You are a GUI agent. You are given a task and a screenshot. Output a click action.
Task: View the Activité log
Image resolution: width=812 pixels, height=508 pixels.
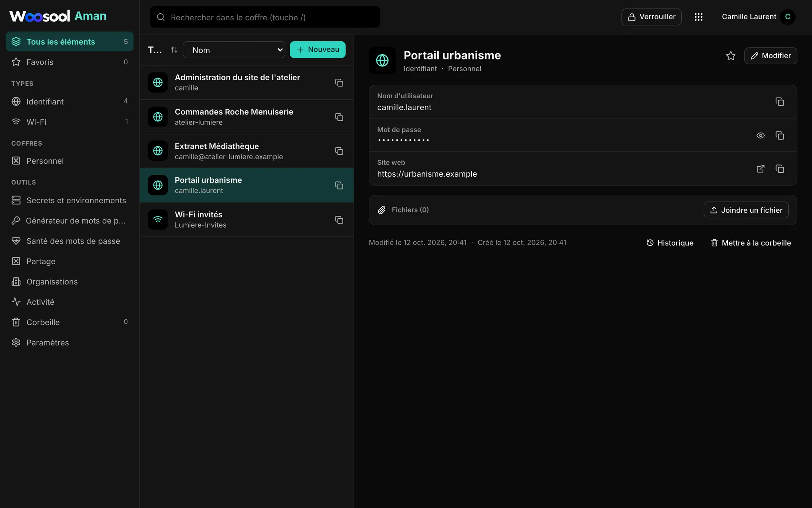pos(69,302)
